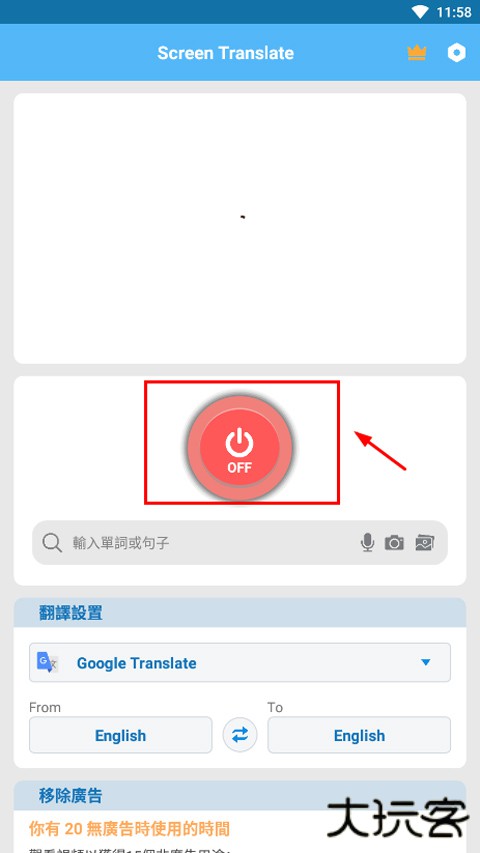Tap the orange ad-free time text

click(129, 829)
